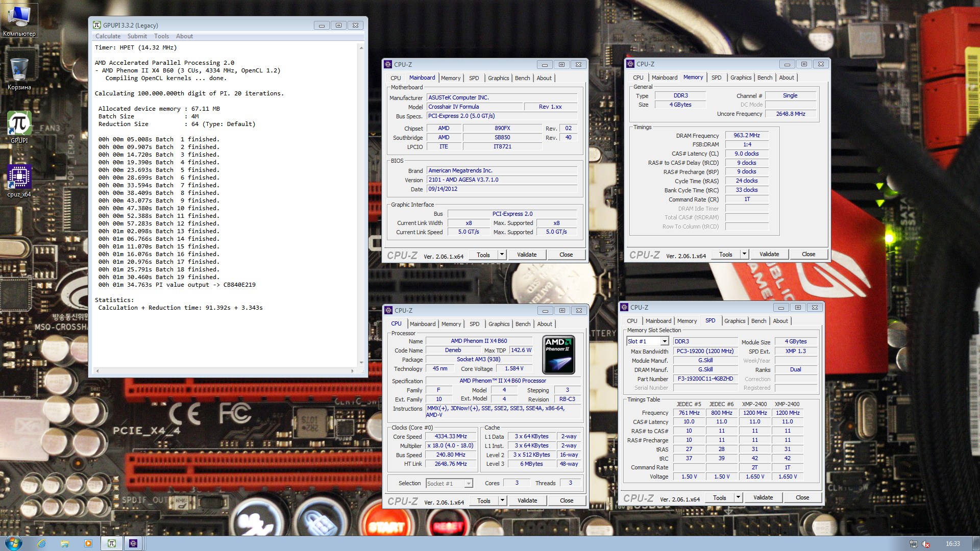This screenshot has height=551, width=980.
Task: Switch to Graphics tab in Memory window
Action: (x=741, y=78)
